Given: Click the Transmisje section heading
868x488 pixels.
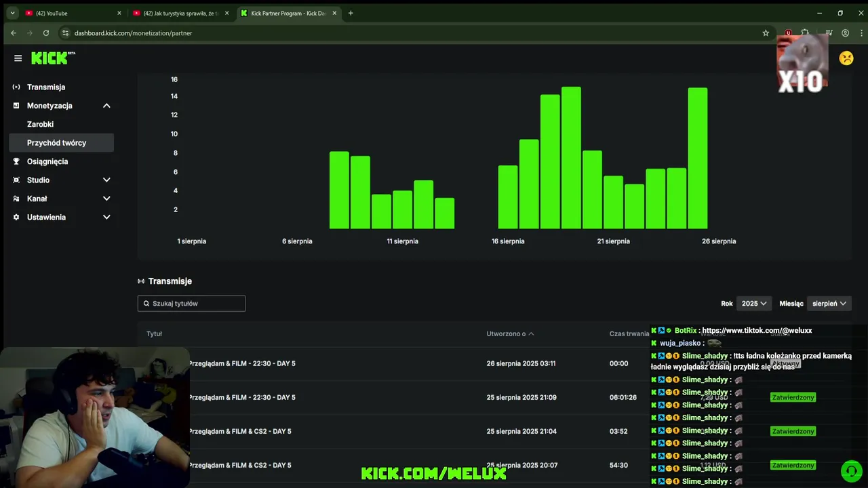Looking at the screenshot, I should point(170,281).
